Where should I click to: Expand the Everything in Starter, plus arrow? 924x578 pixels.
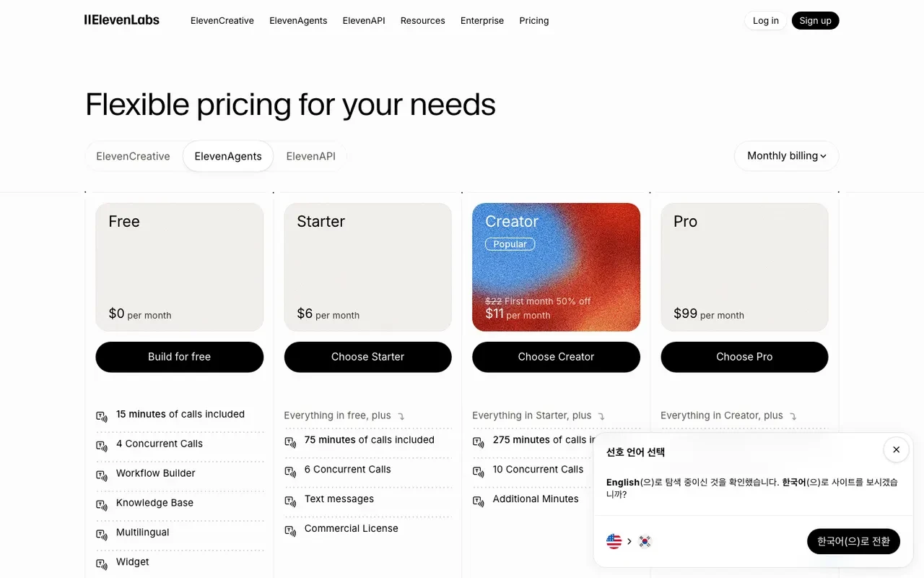click(601, 416)
